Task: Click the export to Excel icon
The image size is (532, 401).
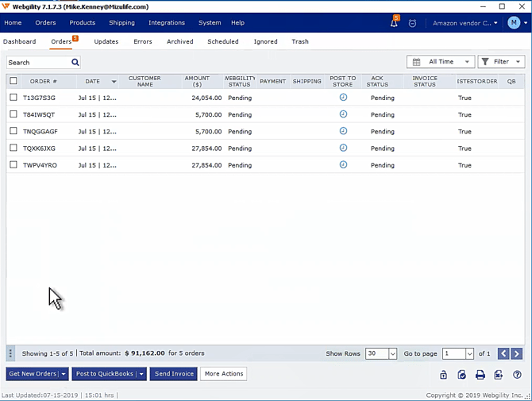Action: [499, 375]
